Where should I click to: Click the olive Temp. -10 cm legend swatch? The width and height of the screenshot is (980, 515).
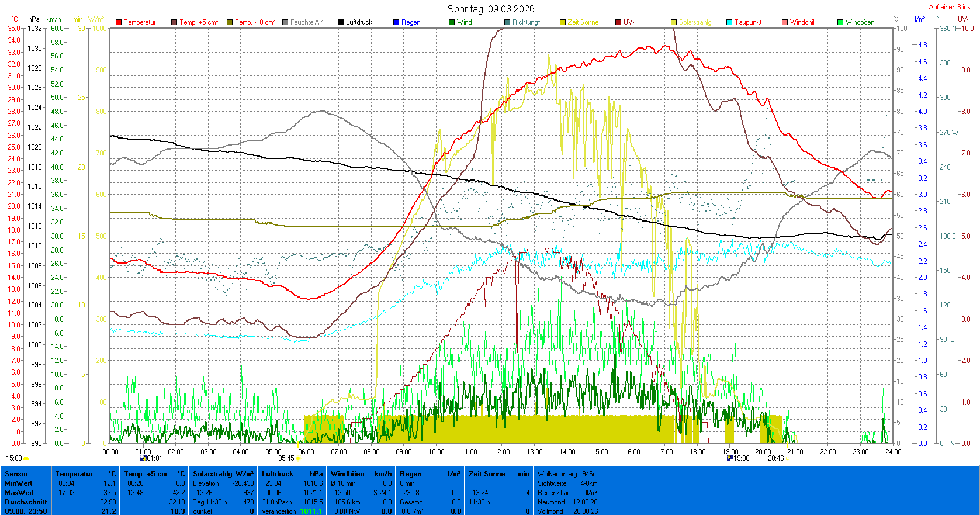[x=230, y=22]
